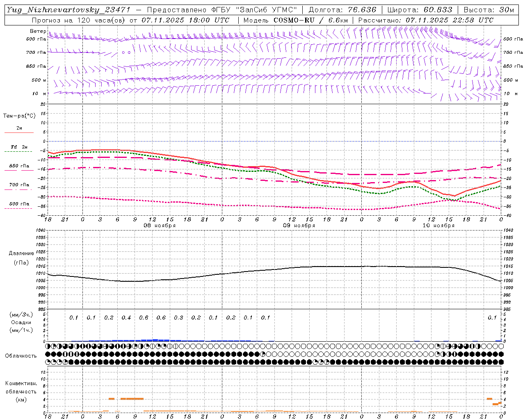Click the dotted line sample under legend '500 гПа'

(18, 208)
